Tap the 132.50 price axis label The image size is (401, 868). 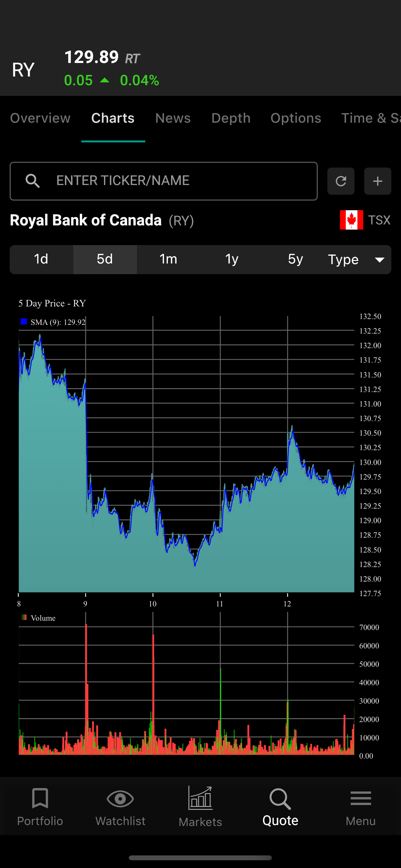370,316
